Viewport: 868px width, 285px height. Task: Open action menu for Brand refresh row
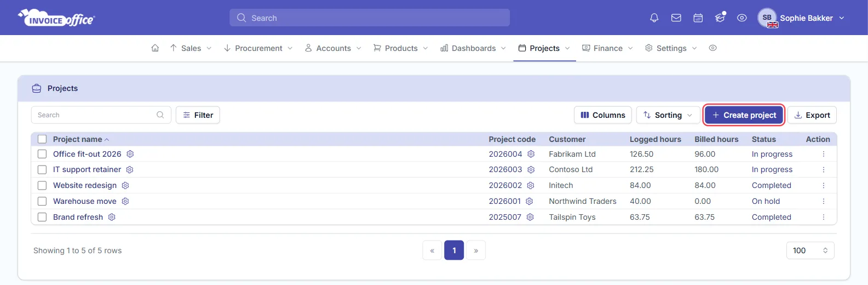click(x=824, y=217)
